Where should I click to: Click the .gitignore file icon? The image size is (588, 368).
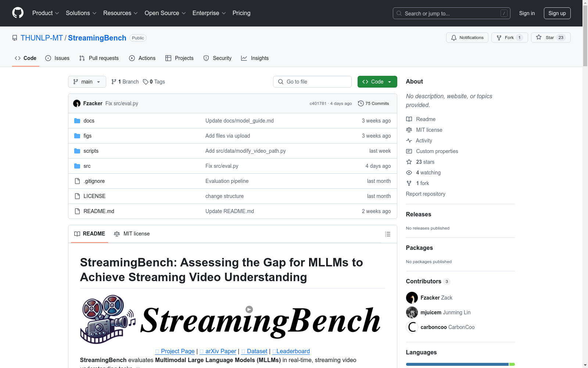pos(77,181)
